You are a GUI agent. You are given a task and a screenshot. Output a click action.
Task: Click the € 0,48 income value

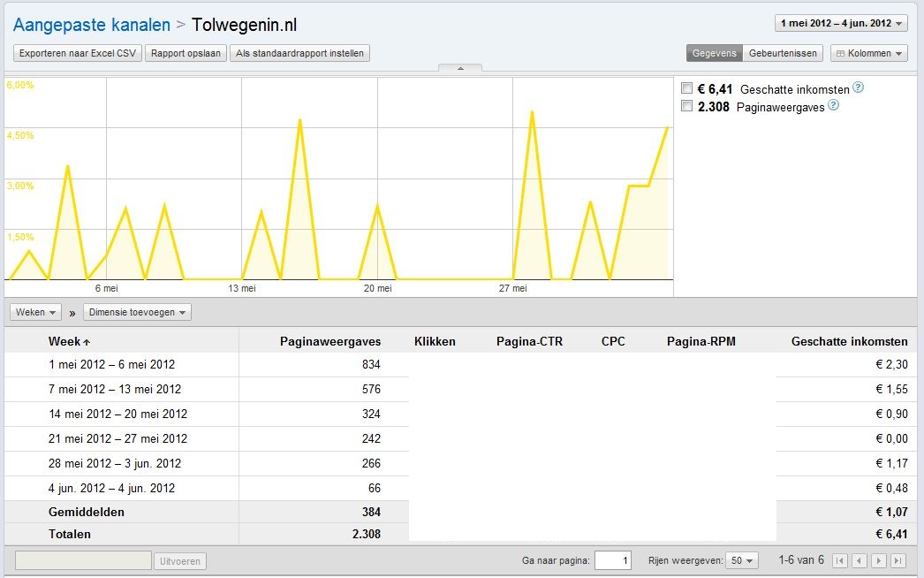point(891,489)
